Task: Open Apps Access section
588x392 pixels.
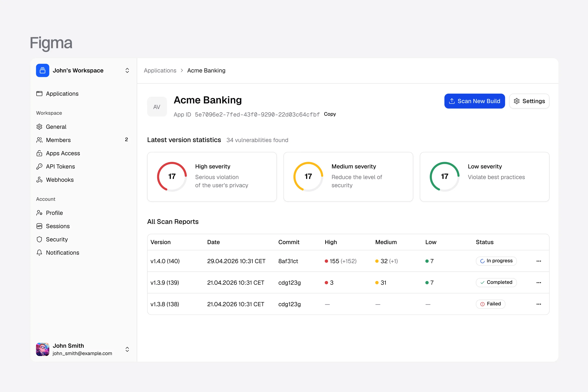Action: click(63, 153)
